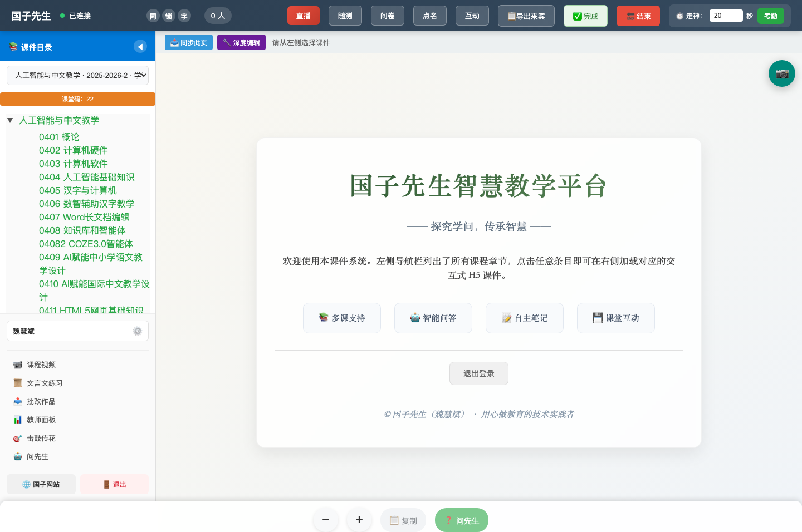Viewport: 802px width, 532px height.
Task: Toggle the 锁 lock circle button
Action: tap(168, 16)
